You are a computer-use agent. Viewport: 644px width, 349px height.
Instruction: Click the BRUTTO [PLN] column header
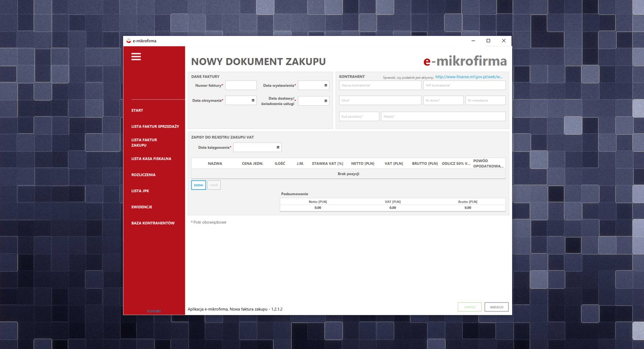(425, 164)
